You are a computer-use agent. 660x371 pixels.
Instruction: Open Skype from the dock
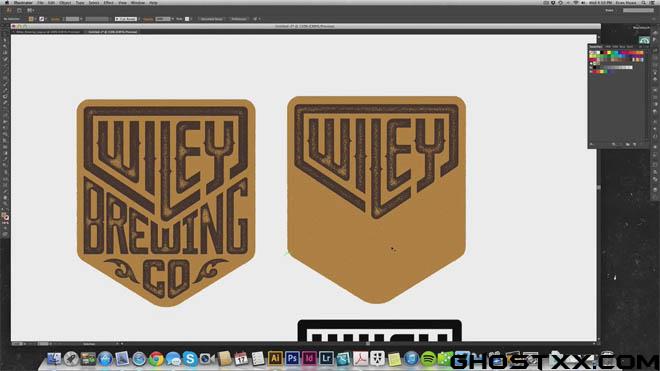coord(190,359)
